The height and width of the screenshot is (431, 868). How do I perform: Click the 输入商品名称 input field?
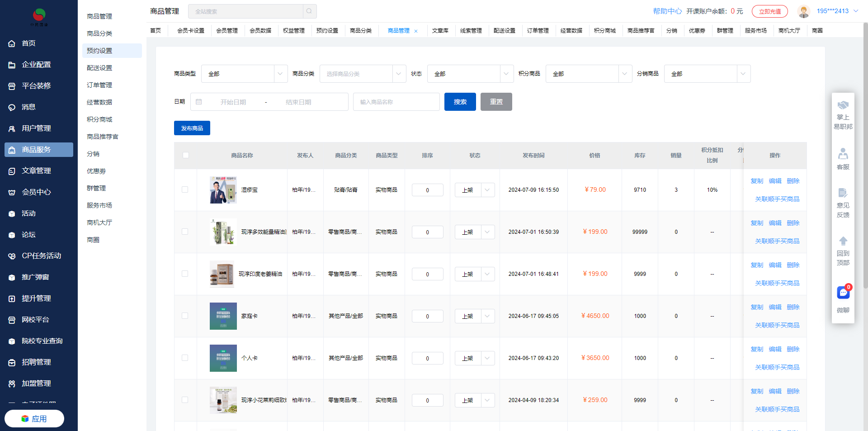coord(396,102)
